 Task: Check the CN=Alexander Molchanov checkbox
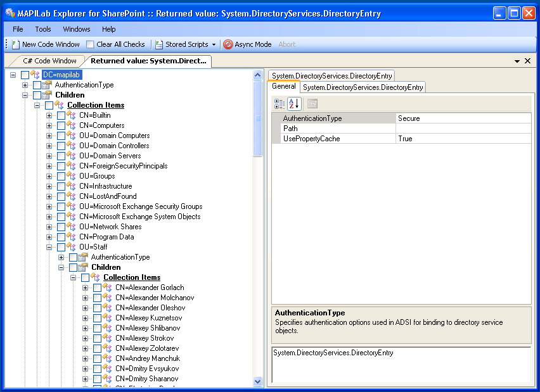(97, 298)
